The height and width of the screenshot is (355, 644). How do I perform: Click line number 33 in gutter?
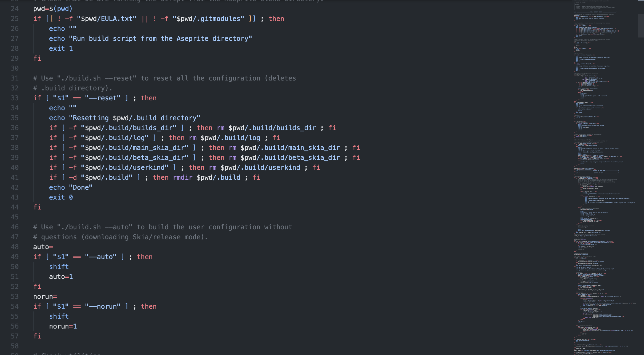click(x=15, y=98)
